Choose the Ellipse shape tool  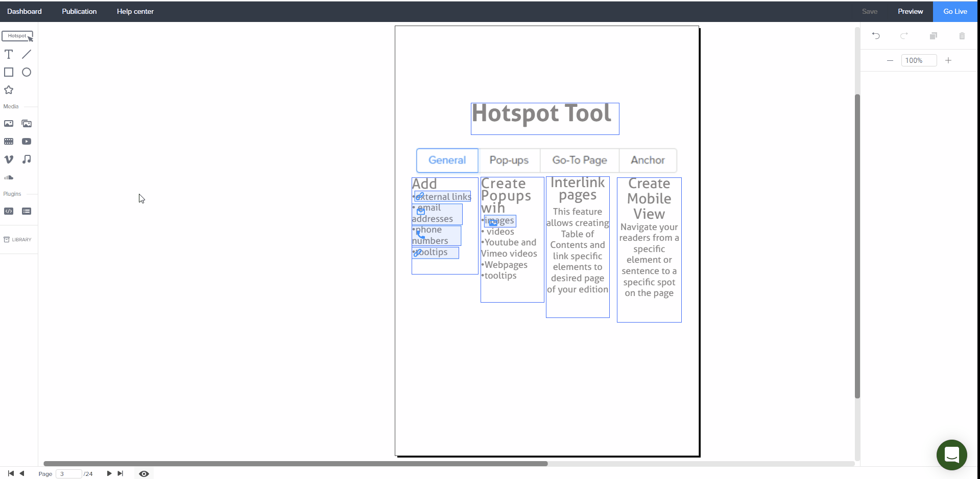[x=27, y=72]
